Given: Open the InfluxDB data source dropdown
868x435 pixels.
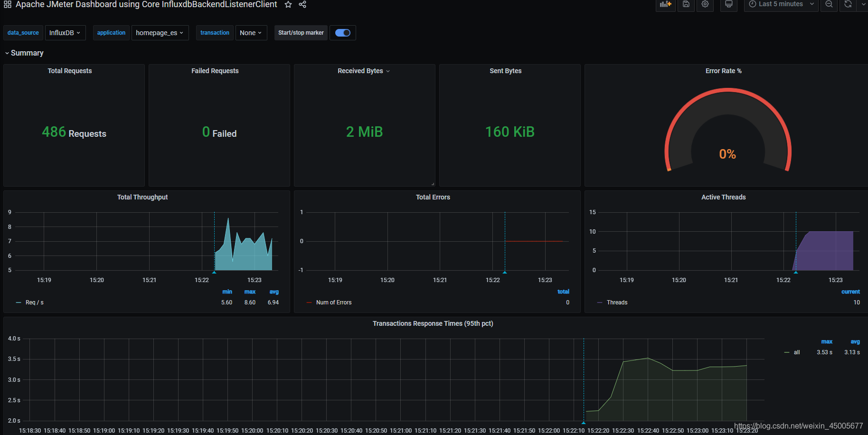Looking at the screenshot, I should tap(65, 33).
